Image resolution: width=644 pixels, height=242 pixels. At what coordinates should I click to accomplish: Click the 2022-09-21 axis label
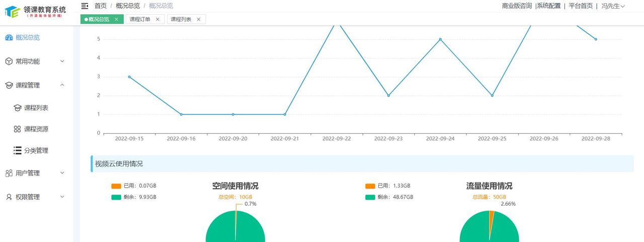(x=285, y=139)
